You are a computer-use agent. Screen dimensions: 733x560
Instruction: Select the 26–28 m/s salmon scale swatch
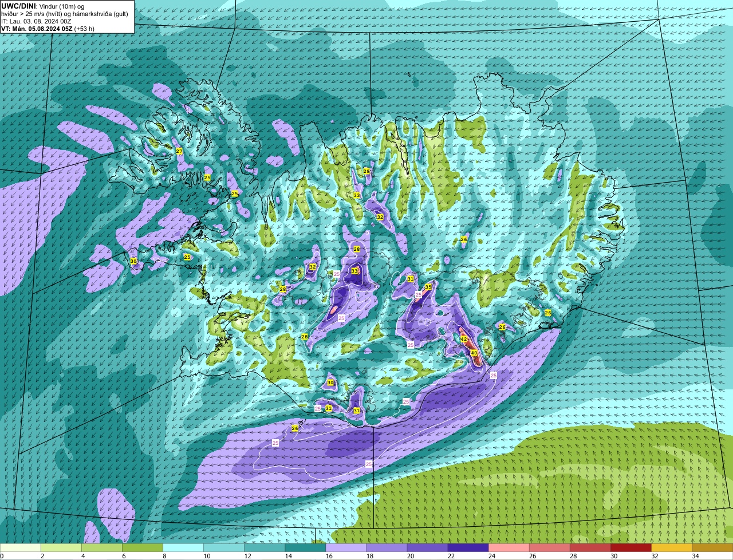[549, 547]
